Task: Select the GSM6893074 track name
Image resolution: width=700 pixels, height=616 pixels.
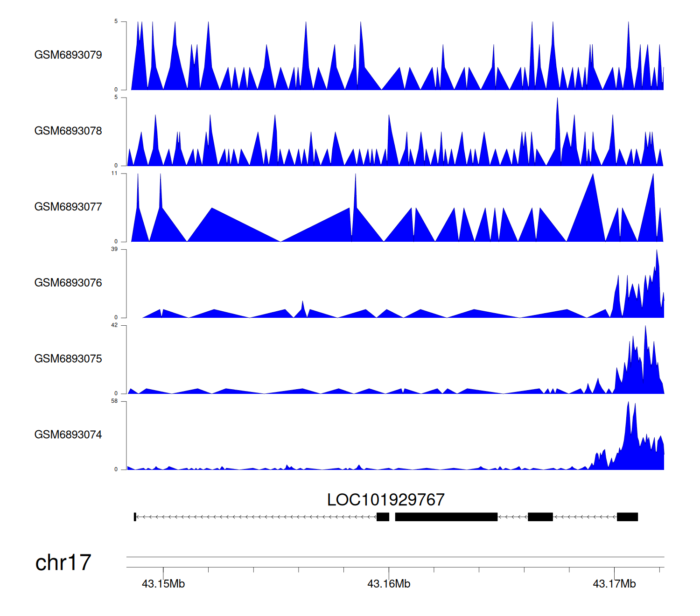Action: click(68, 435)
